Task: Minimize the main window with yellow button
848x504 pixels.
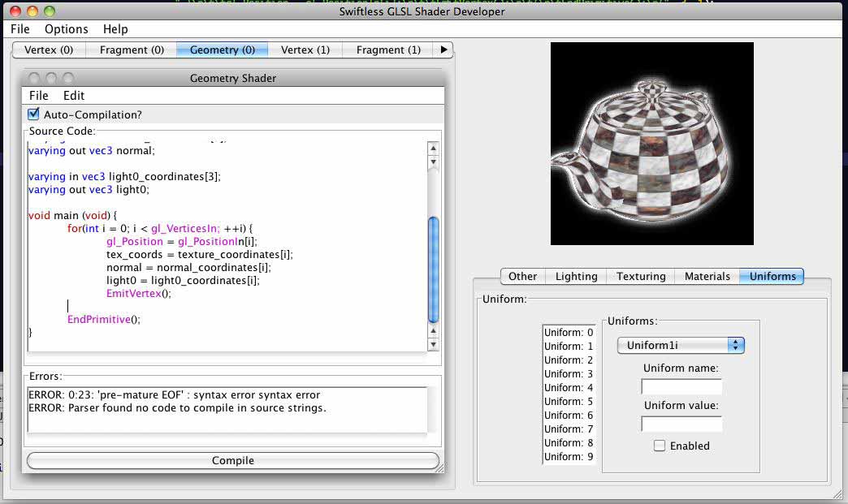Action: click(x=32, y=11)
